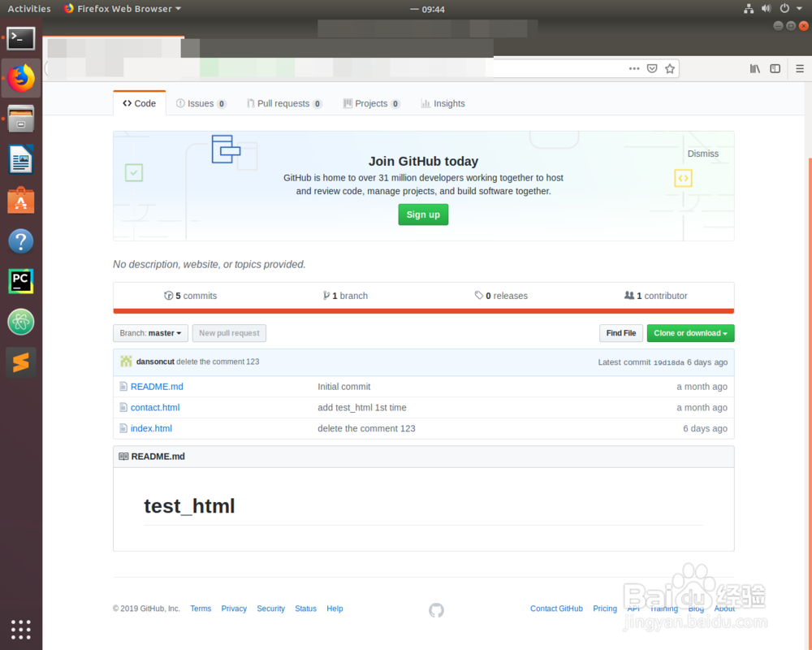
Task: Click 'add test_html 1st time' commit message
Action: pos(362,407)
